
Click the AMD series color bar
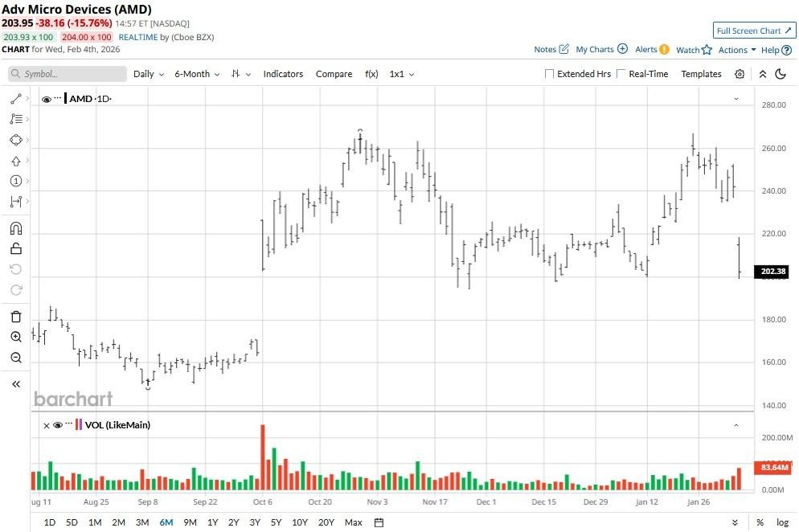pyautogui.click(x=66, y=98)
